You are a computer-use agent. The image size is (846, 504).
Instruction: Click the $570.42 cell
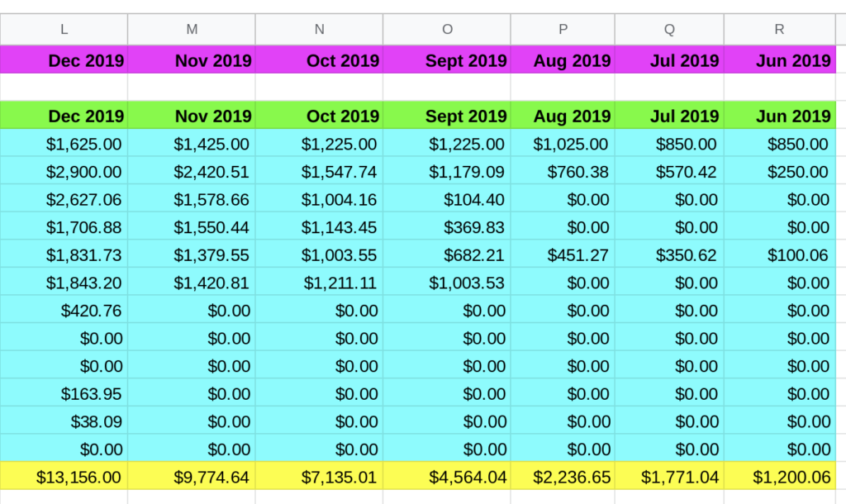pos(669,172)
